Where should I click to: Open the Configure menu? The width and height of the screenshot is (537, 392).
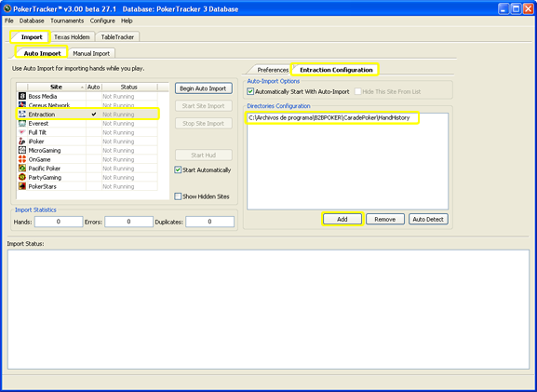tap(102, 20)
